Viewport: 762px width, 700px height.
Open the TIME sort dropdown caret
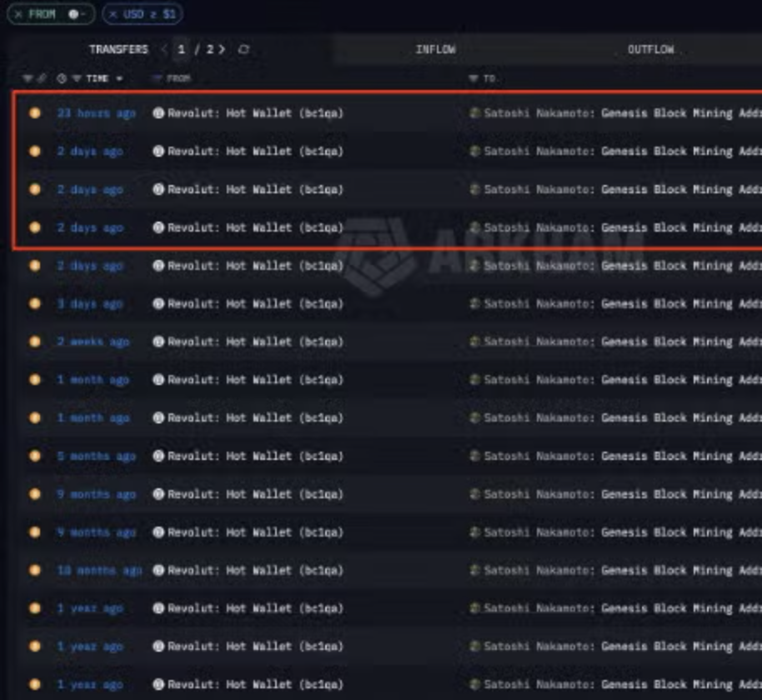[x=119, y=78]
